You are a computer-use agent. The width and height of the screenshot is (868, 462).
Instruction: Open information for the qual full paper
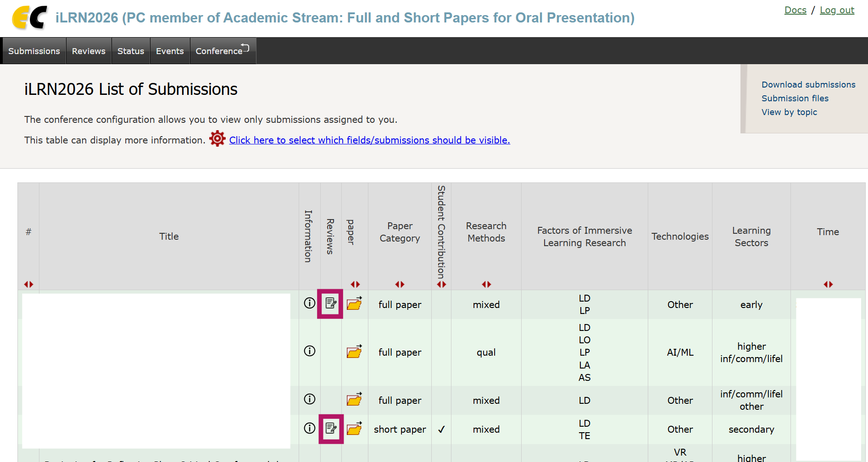point(310,351)
